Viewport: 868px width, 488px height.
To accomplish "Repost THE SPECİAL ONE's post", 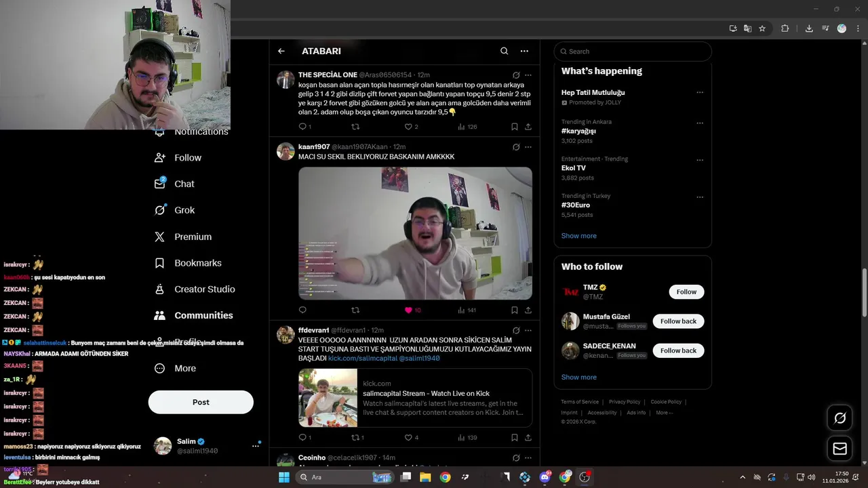I will tap(355, 127).
